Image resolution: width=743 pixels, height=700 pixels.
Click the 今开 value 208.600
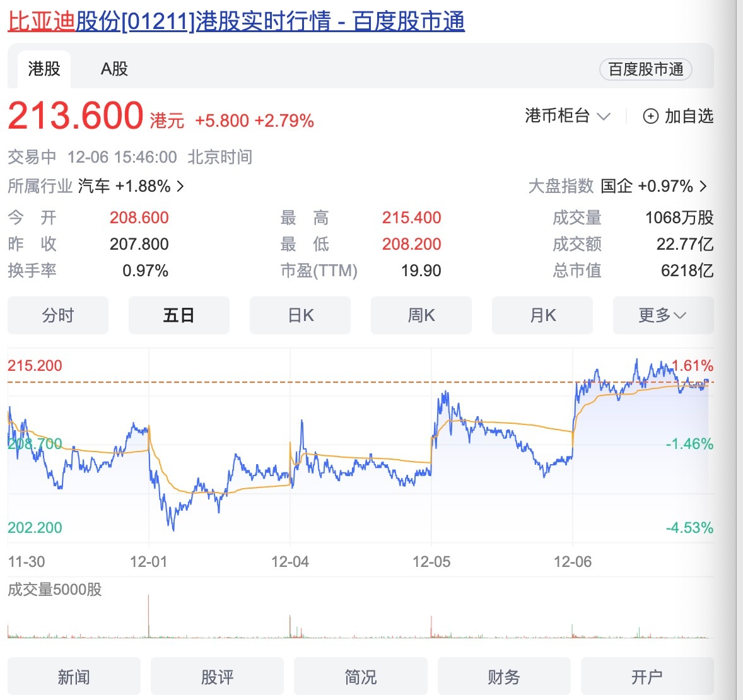pos(139,218)
